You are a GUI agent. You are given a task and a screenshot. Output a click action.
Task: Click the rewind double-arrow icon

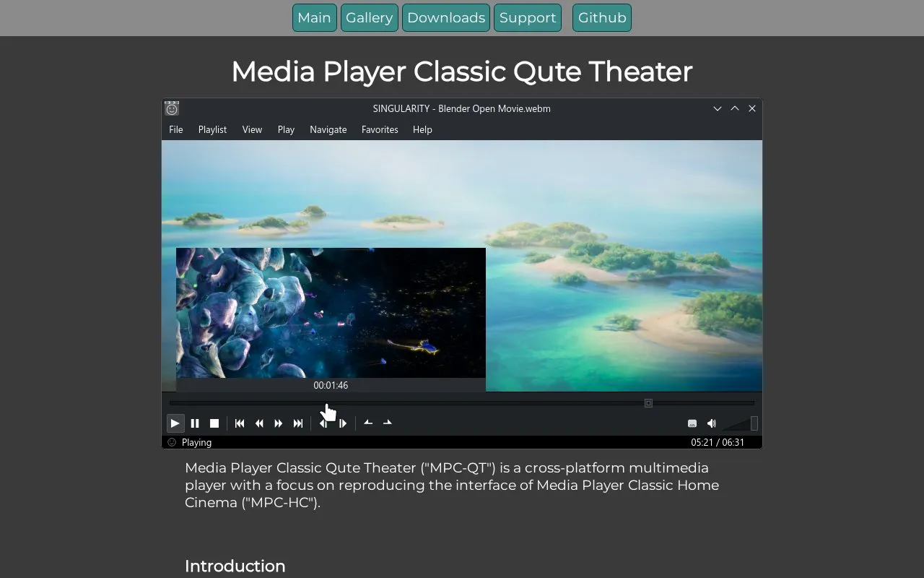[259, 423]
